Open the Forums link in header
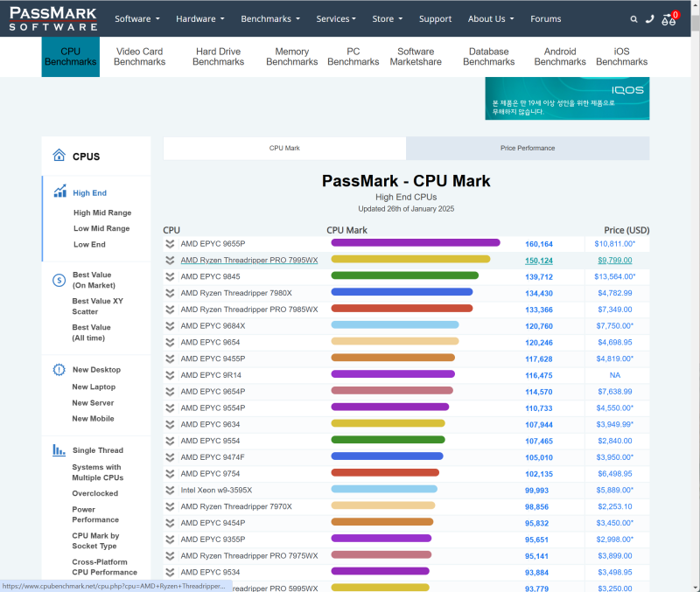Image resolution: width=700 pixels, height=592 pixels. [545, 18]
